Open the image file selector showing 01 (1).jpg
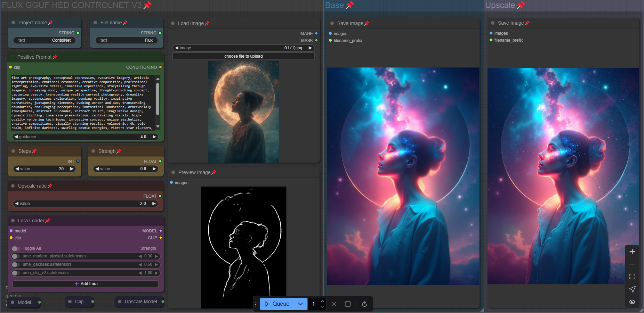 pos(243,48)
